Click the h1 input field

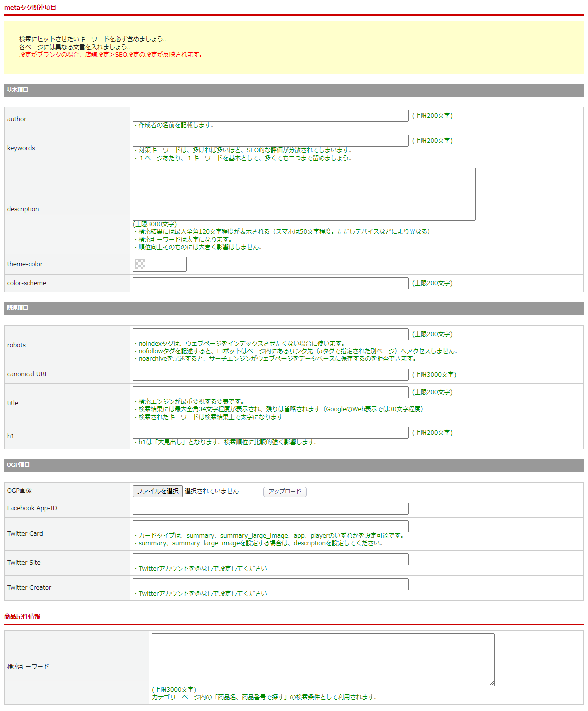(x=270, y=433)
